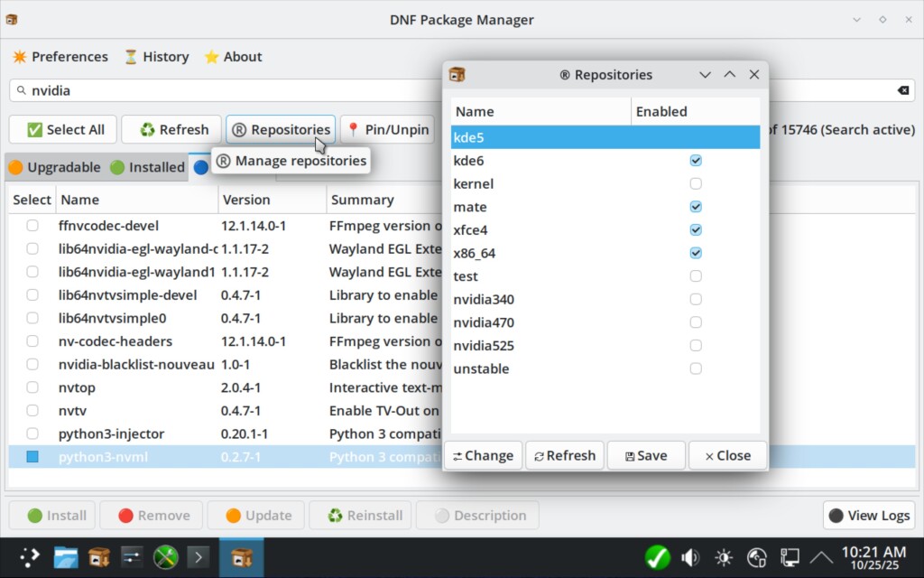The image size is (924, 578).
Task: Open the Preferences menu
Action: [60, 57]
